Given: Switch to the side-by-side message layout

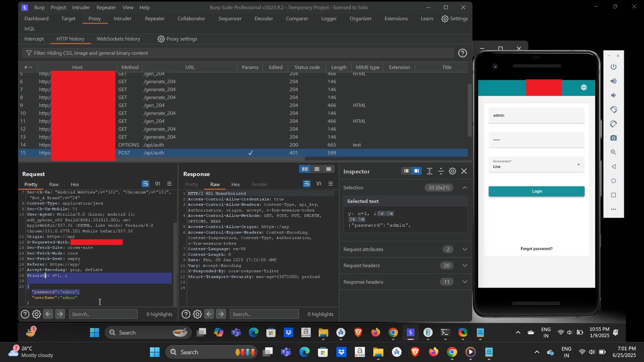Looking at the screenshot, I should [x=305, y=169].
